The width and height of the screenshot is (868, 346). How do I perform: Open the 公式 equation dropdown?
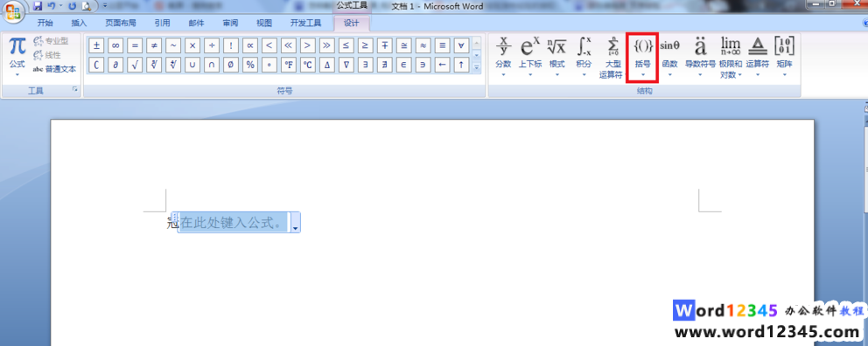coord(17,57)
